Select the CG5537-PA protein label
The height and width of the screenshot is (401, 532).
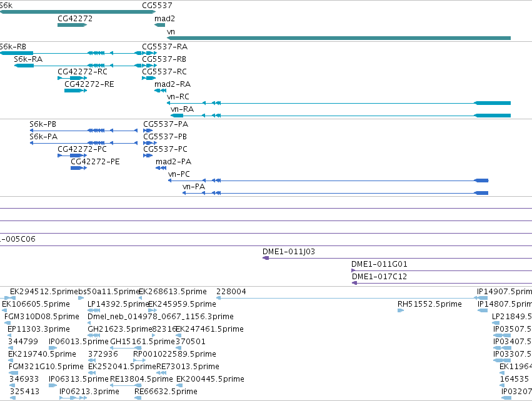click(x=166, y=124)
